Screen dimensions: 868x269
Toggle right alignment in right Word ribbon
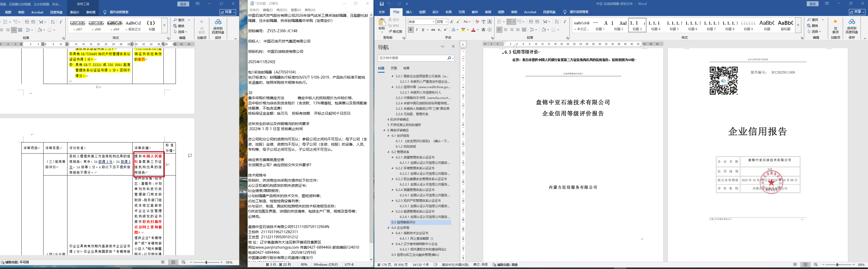point(511,30)
